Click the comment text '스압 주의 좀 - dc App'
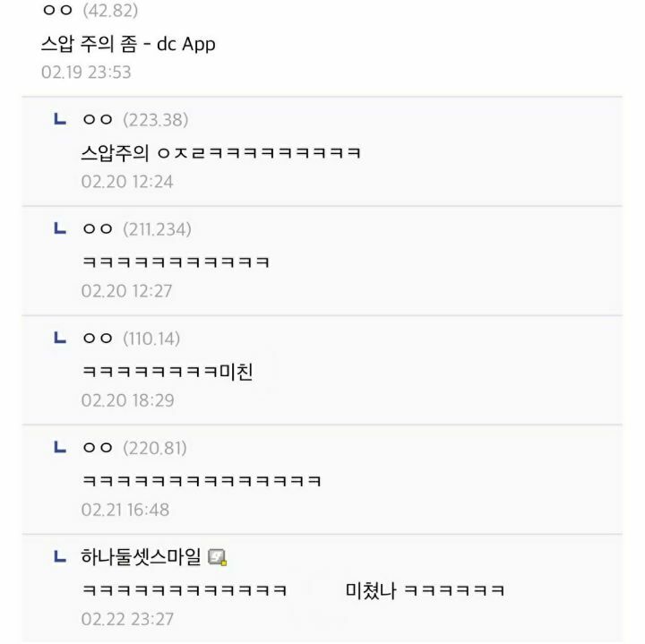 pos(128,44)
